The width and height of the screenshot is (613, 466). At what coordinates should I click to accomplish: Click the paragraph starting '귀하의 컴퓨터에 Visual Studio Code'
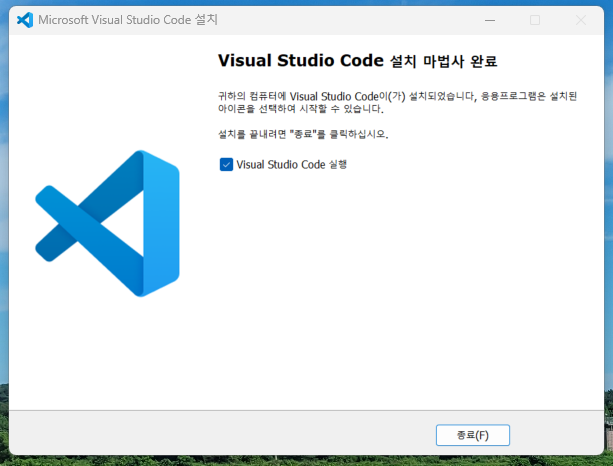point(397,102)
